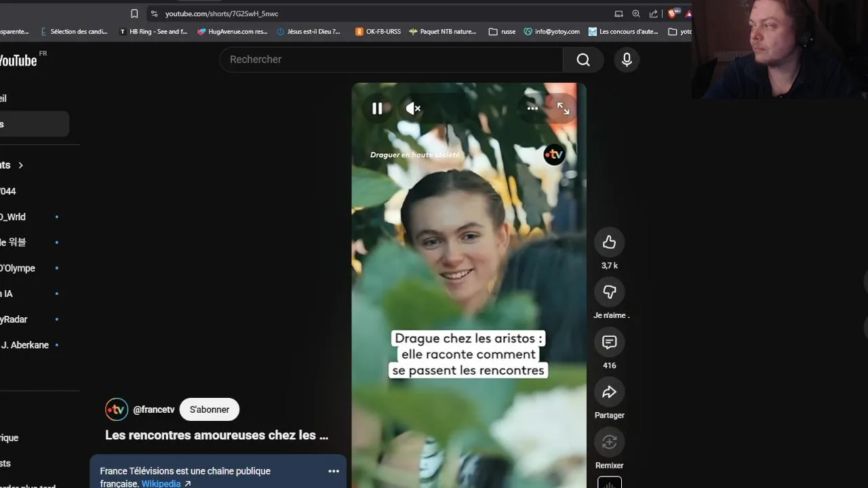Start voice search with microphone

point(627,60)
